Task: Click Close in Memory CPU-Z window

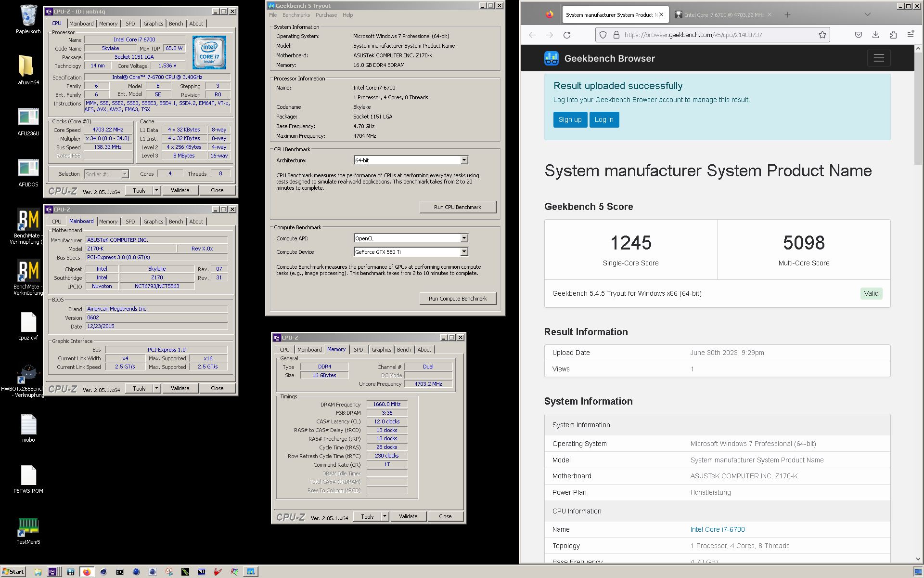Action: click(x=445, y=516)
